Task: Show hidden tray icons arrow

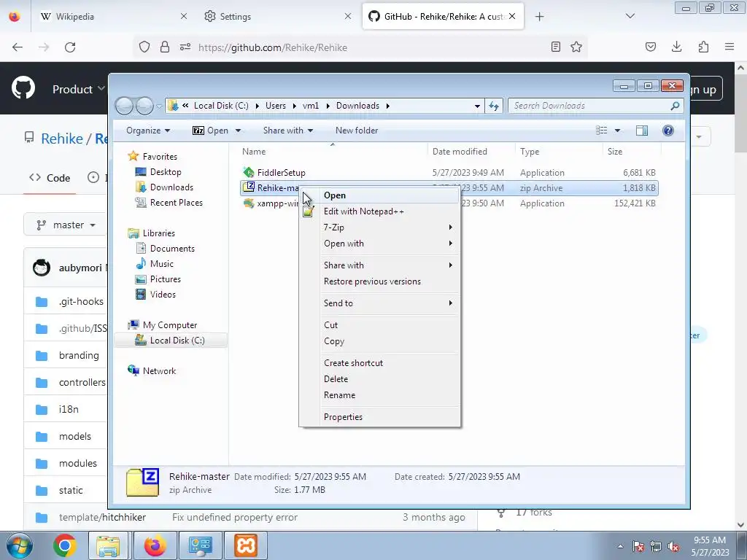Action: click(x=620, y=546)
